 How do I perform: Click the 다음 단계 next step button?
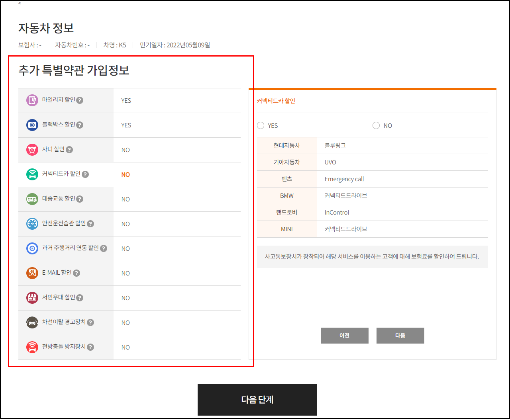coord(257,400)
